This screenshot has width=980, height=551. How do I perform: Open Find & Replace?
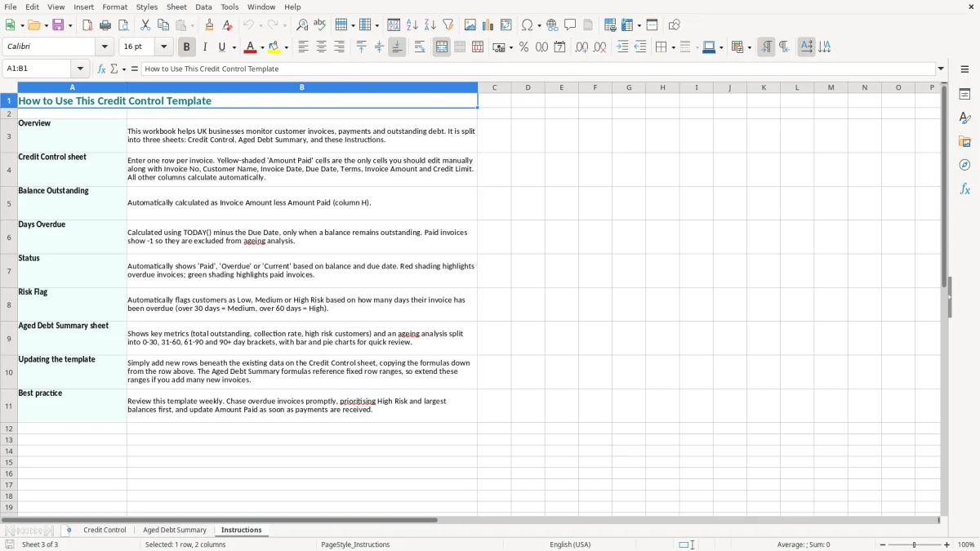(x=302, y=25)
